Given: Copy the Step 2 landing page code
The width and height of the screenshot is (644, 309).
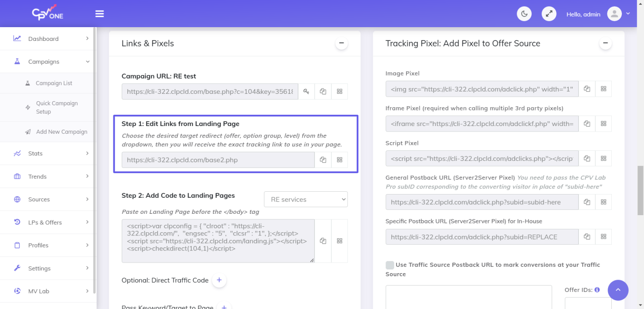Looking at the screenshot, I should (323, 241).
